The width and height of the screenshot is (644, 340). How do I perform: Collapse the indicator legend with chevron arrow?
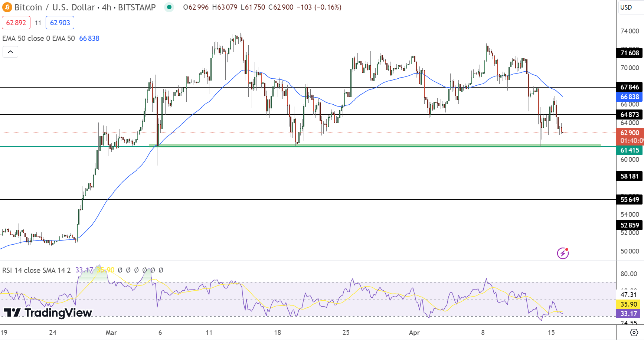(x=11, y=52)
